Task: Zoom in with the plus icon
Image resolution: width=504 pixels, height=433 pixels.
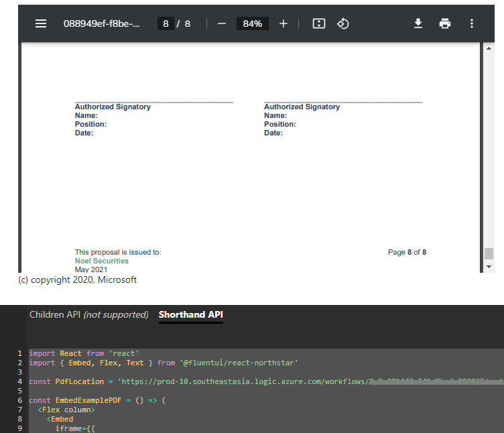Action: click(x=283, y=23)
